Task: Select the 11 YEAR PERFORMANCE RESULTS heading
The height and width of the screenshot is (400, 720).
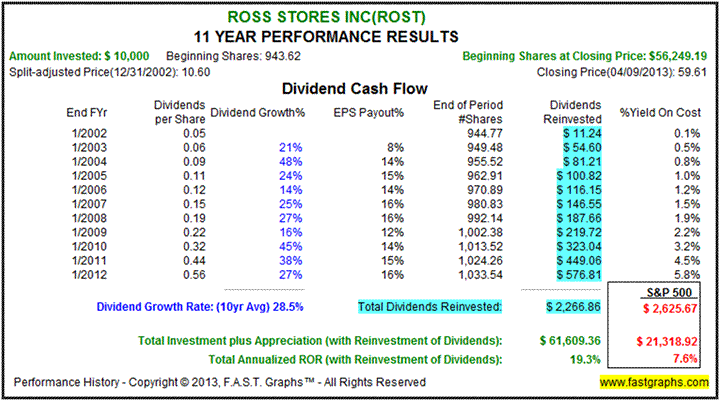Action: pos(326,37)
